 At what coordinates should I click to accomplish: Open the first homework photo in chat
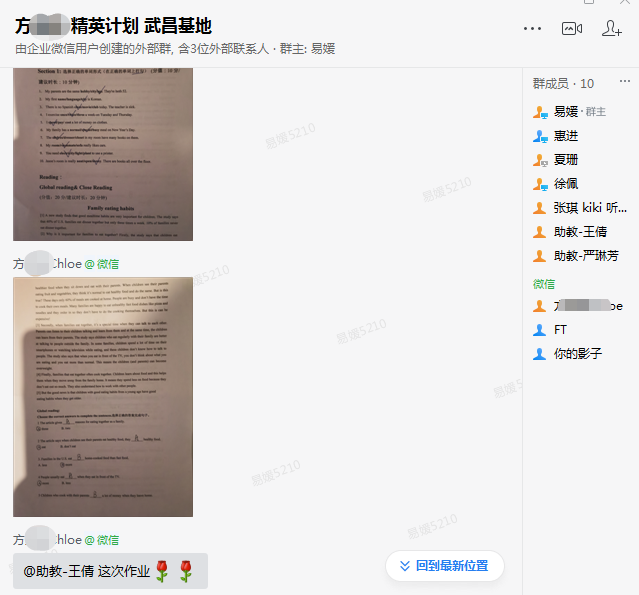click(103, 155)
